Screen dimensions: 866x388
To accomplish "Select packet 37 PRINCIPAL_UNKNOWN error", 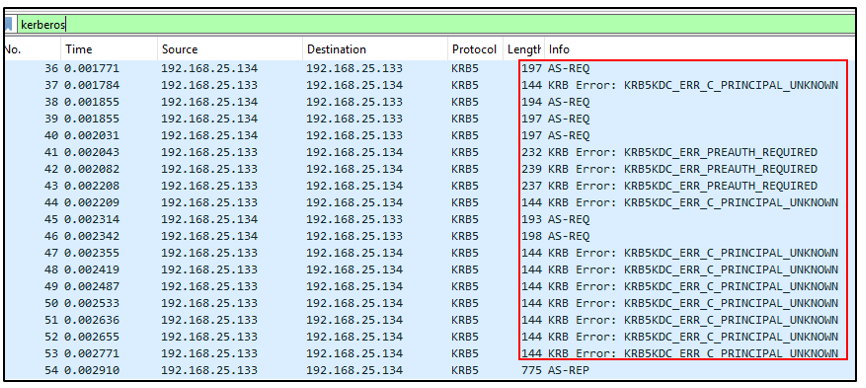I will [x=430, y=86].
